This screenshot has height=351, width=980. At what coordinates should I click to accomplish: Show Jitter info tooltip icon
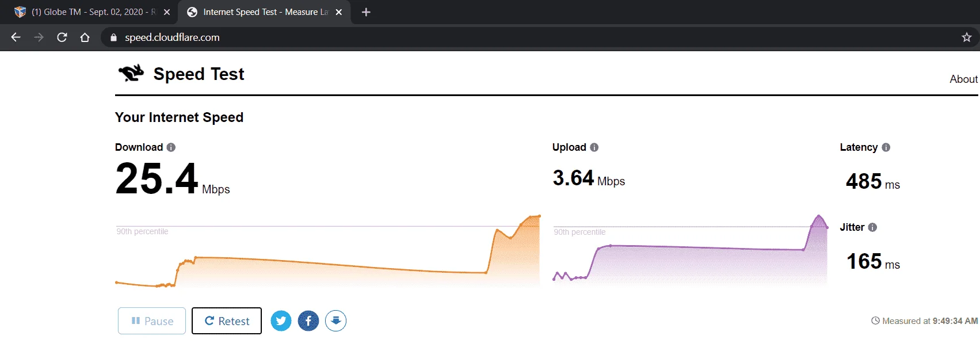click(872, 227)
